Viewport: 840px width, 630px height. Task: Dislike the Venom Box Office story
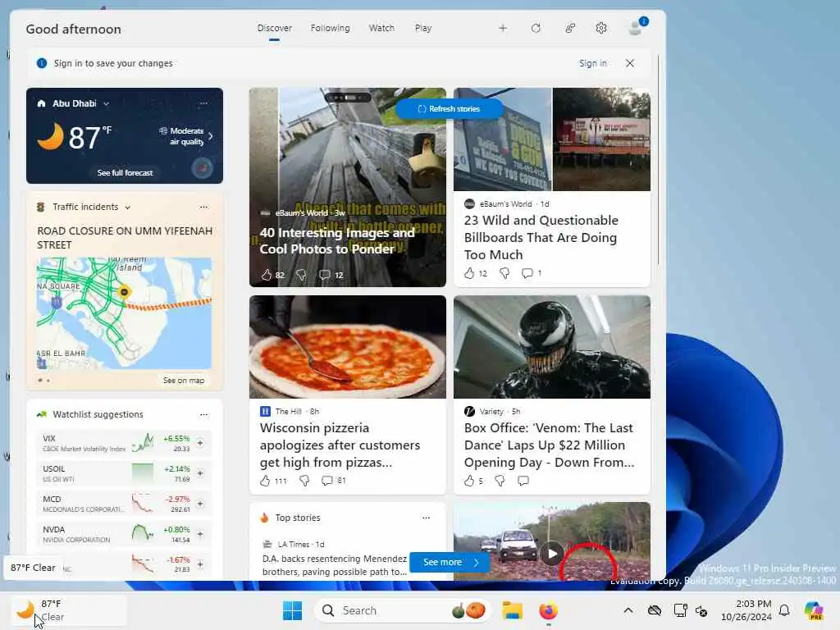[x=500, y=481]
